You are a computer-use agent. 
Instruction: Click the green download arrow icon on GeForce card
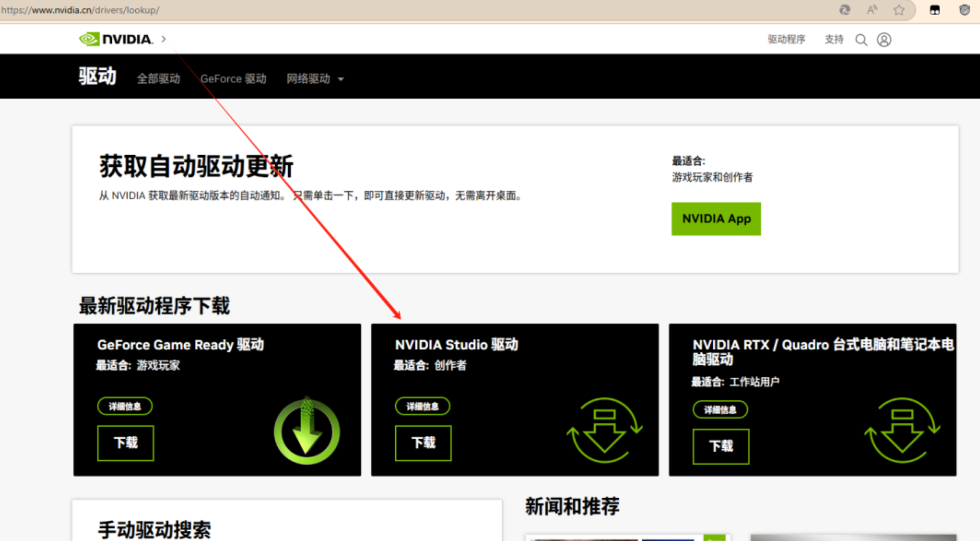tap(307, 430)
